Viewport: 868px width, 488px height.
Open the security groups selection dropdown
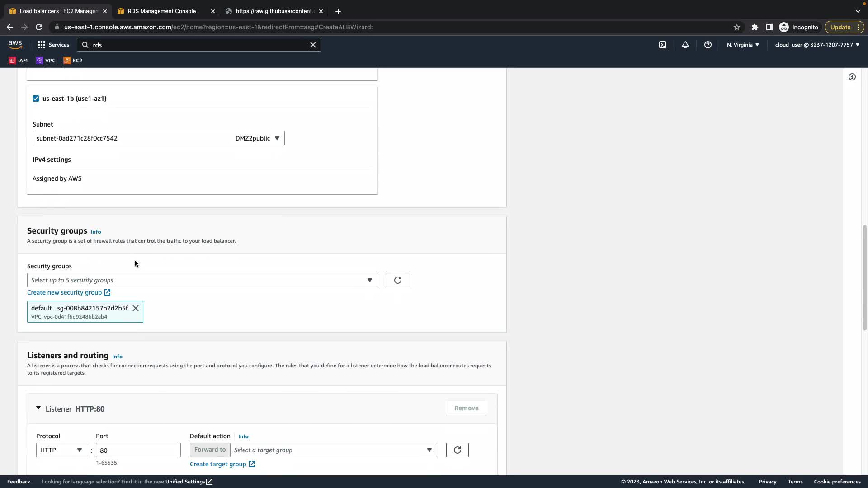202,280
